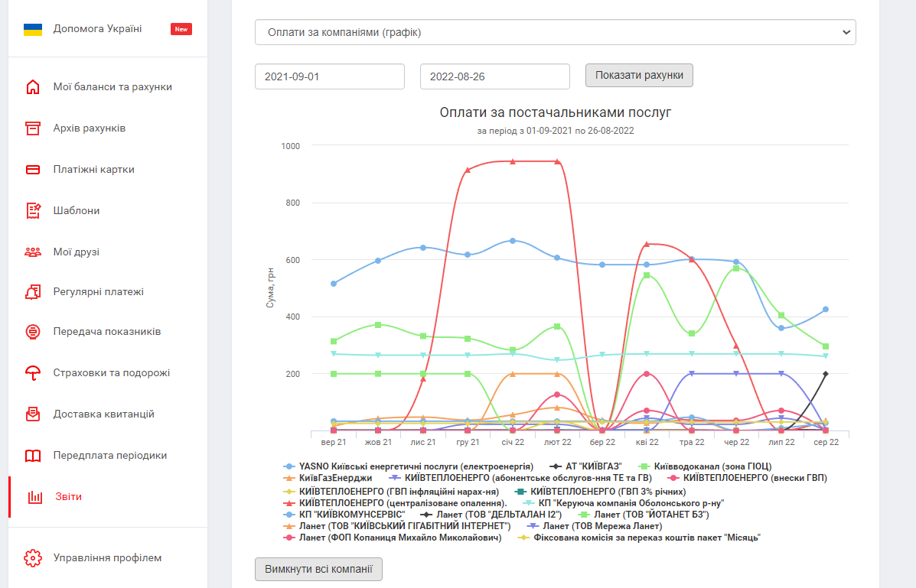Toggle Фіксована комісія пакет "Місяць" series

tap(639, 538)
